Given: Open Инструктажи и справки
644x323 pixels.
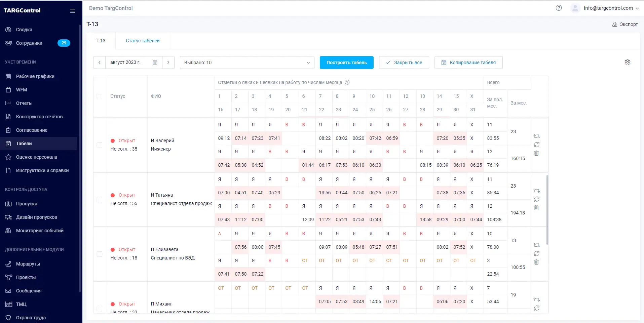Looking at the screenshot, I should (39, 170).
